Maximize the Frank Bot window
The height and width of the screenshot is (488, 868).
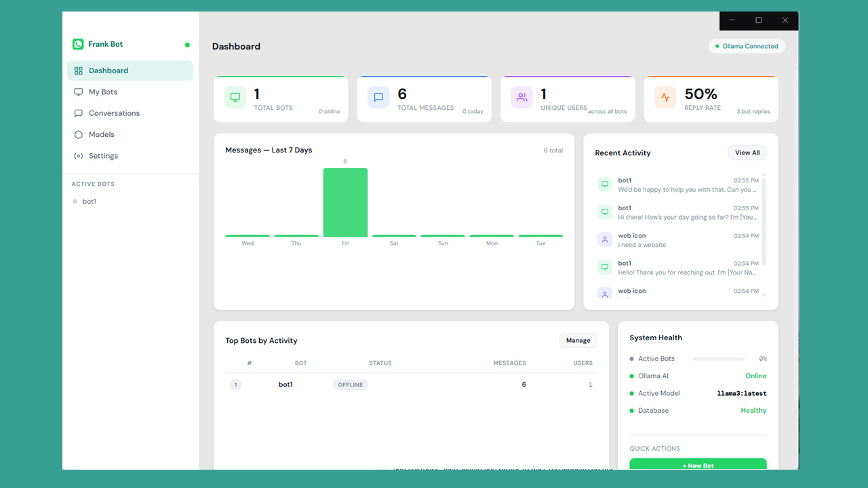[x=759, y=20]
